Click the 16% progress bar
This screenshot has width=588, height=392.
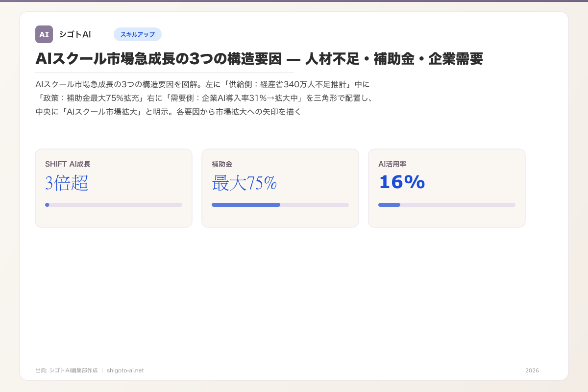447,205
